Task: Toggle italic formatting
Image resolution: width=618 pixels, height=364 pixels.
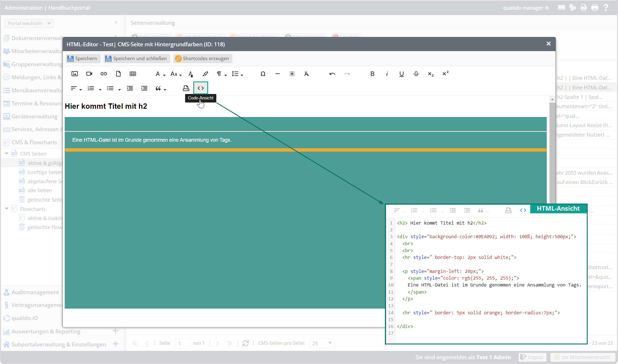Action: tap(387, 74)
